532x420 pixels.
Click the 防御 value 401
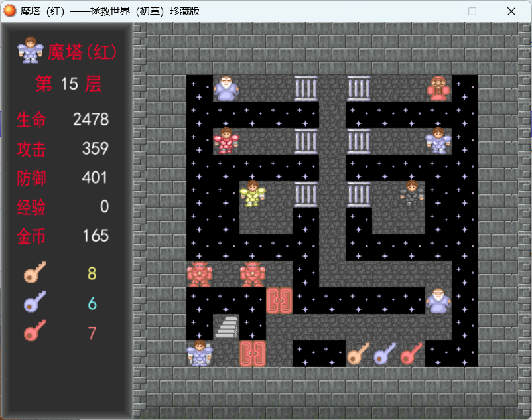point(95,178)
